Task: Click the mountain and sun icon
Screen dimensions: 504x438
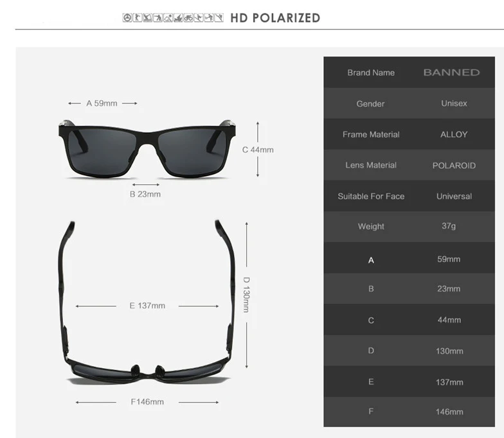Action: [x=168, y=18]
